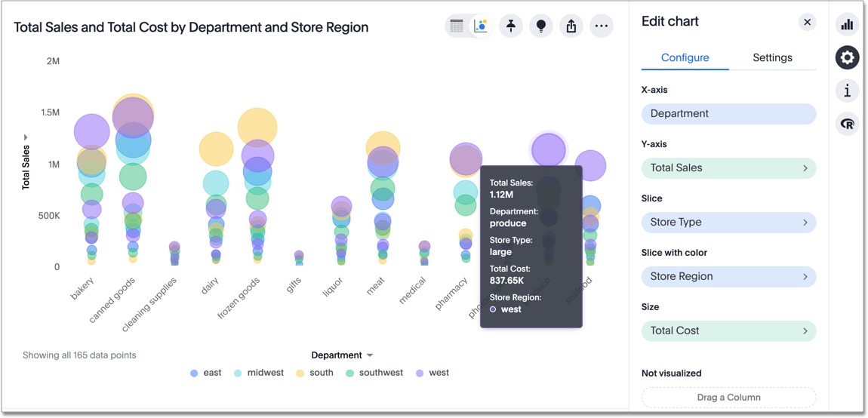Switch to chart view icon
Screen dimensions: 868x418
(x=481, y=26)
